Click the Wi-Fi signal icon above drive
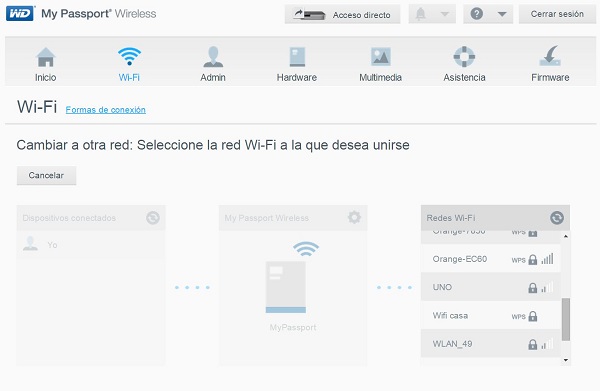Viewport: 600px width, 391px height. pyautogui.click(x=306, y=249)
